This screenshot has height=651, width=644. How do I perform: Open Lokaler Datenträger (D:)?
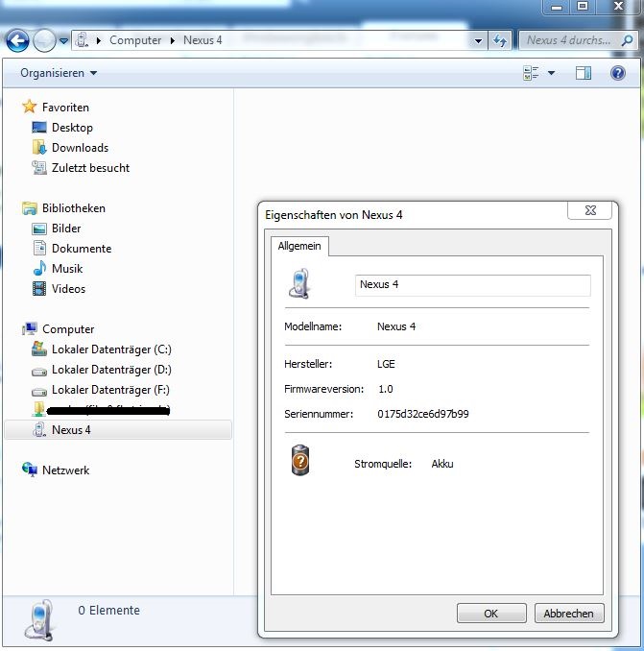point(111,370)
